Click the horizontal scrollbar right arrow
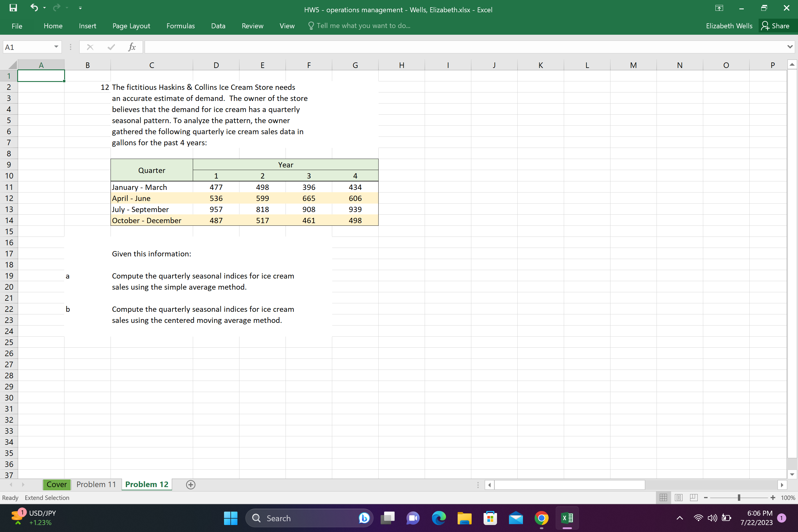The height and width of the screenshot is (532, 798). point(783,485)
